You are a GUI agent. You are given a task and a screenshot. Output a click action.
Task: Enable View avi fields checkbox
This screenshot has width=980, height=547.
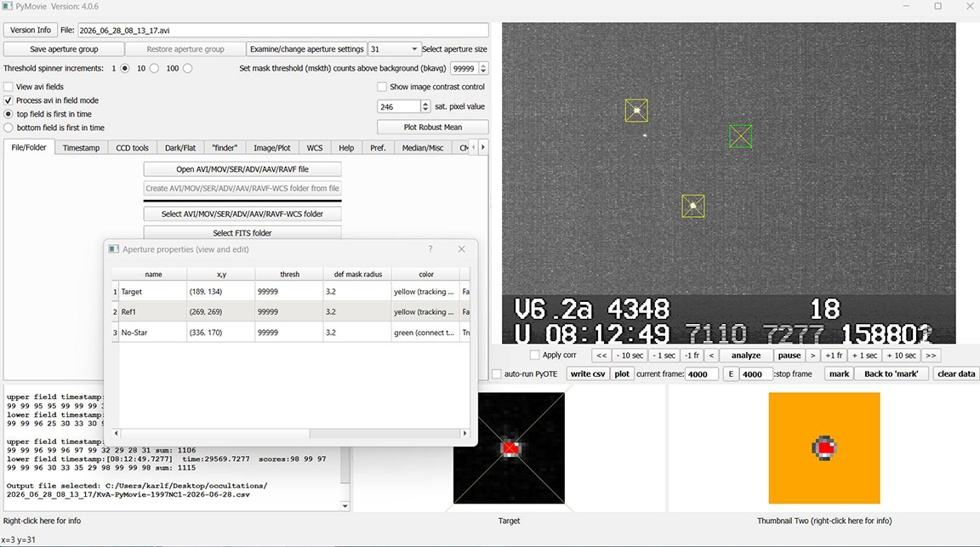[x=9, y=87]
